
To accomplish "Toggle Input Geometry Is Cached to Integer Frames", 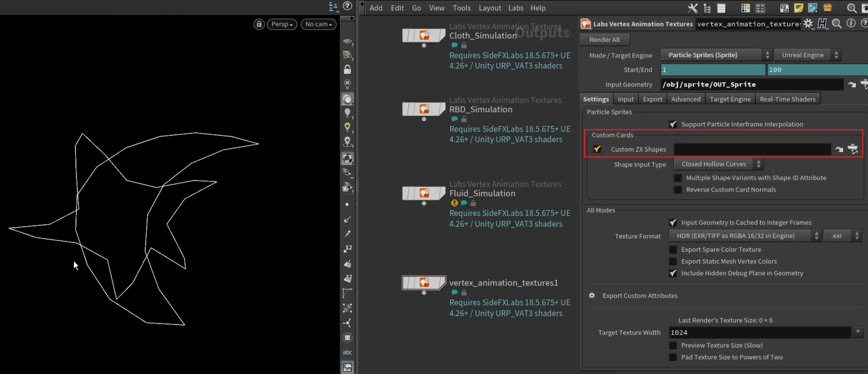I will 673,223.
